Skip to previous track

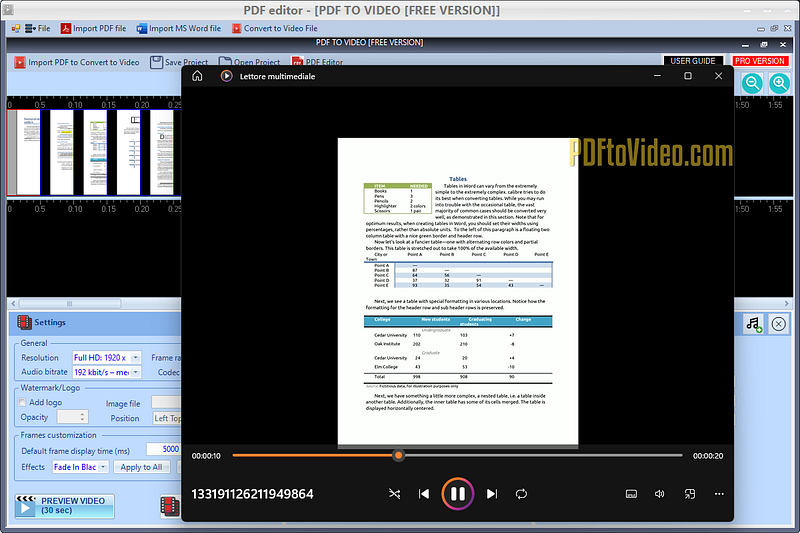(424, 494)
